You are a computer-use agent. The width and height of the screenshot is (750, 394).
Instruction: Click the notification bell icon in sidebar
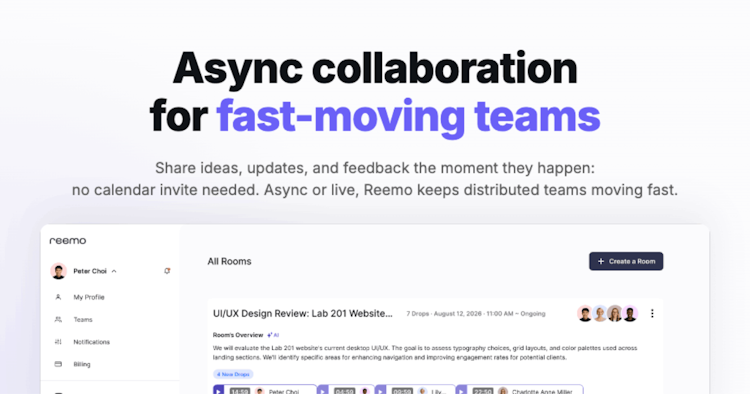click(167, 271)
